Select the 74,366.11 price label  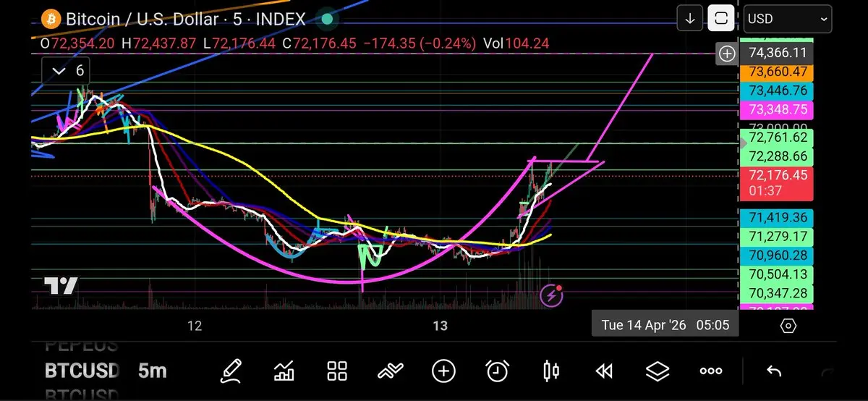(778, 53)
